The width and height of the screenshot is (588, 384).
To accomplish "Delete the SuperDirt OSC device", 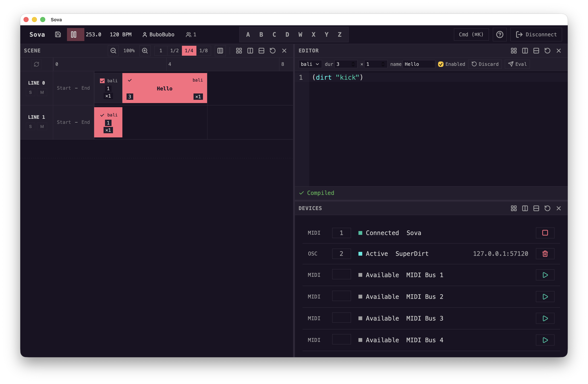I will 545,254.
